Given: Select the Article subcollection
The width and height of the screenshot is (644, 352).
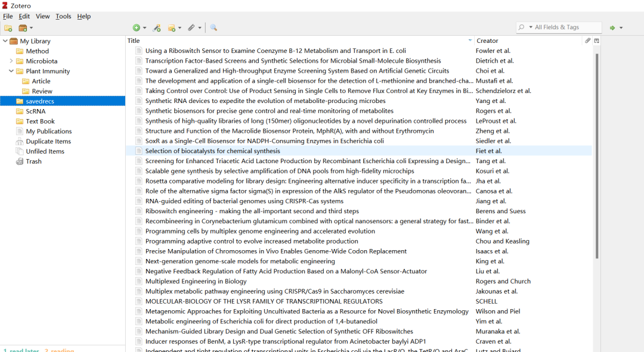Looking at the screenshot, I should pyautogui.click(x=41, y=81).
